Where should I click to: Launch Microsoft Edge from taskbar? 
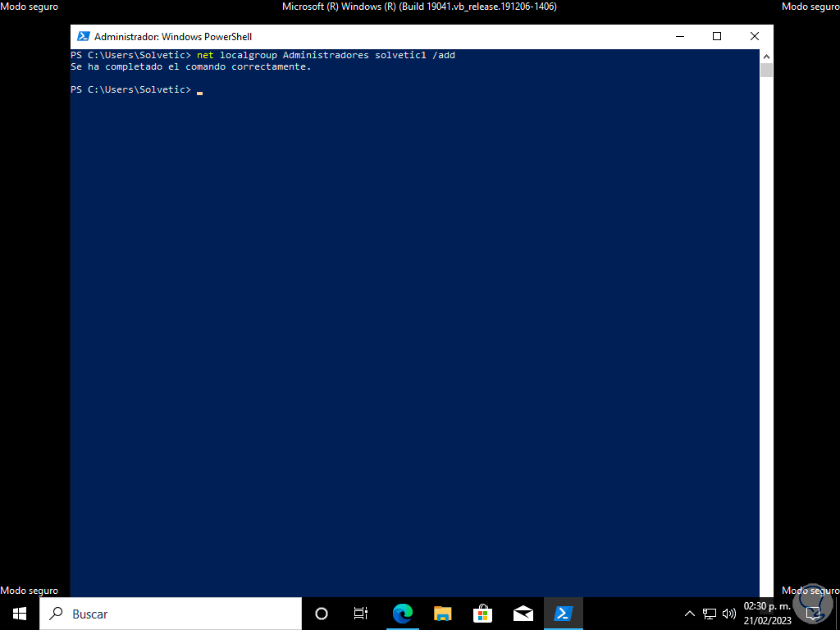click(402, 614)
